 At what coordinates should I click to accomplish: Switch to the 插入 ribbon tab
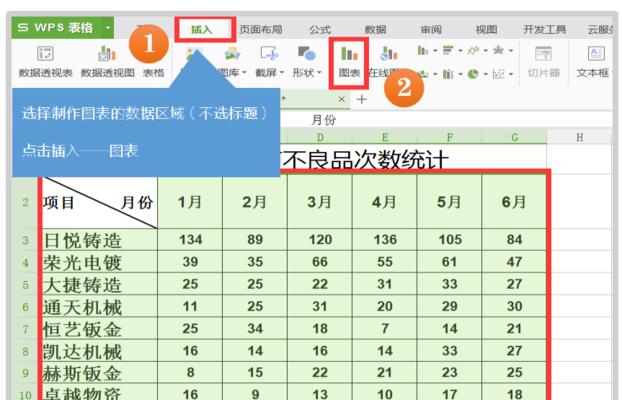pyautogui.click(x=202, y=29)
